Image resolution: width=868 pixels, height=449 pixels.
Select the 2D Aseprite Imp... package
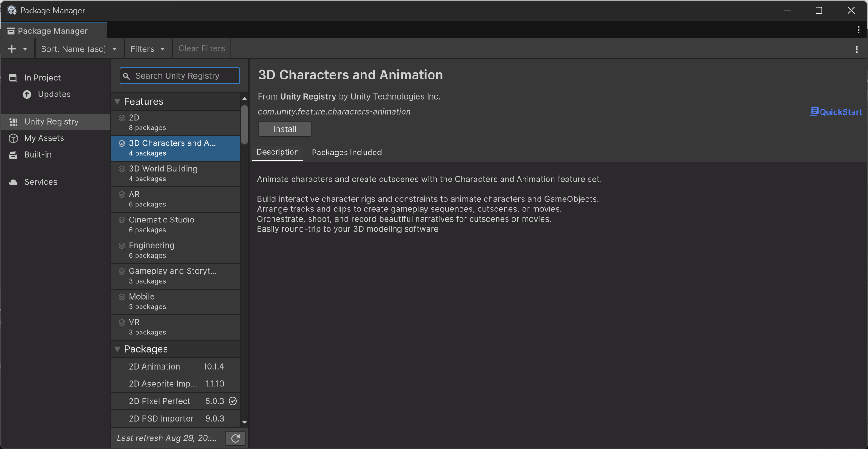[175, 384]
